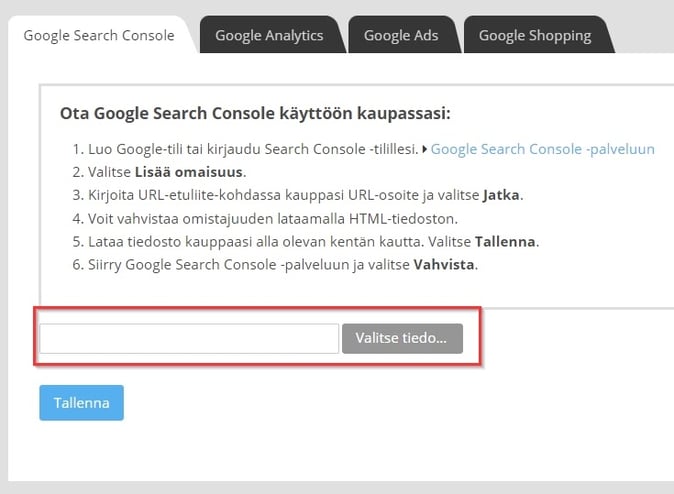Save with the Tallenna button
Image resolution: width=674 pixels, height=494 pixels.
pyautogui.click(x=82, y=403)
